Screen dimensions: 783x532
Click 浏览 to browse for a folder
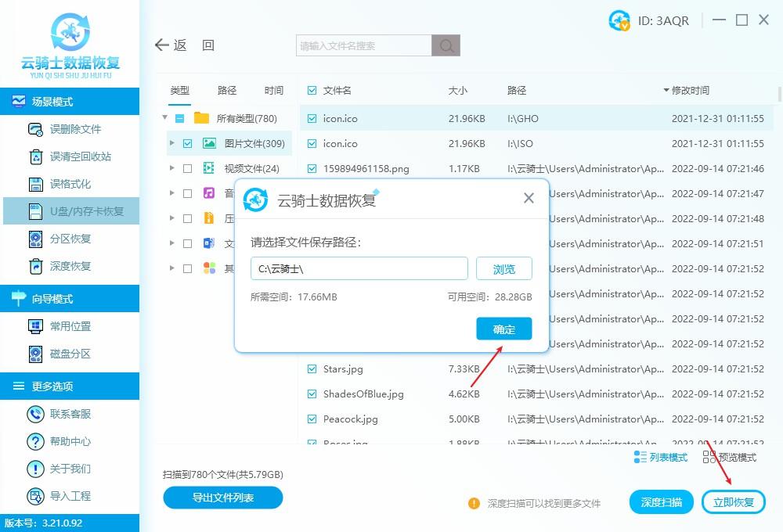503,269
